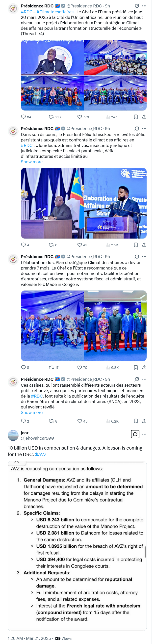Open the #Climatdesaffaires hashtag link

pos(55,12)
